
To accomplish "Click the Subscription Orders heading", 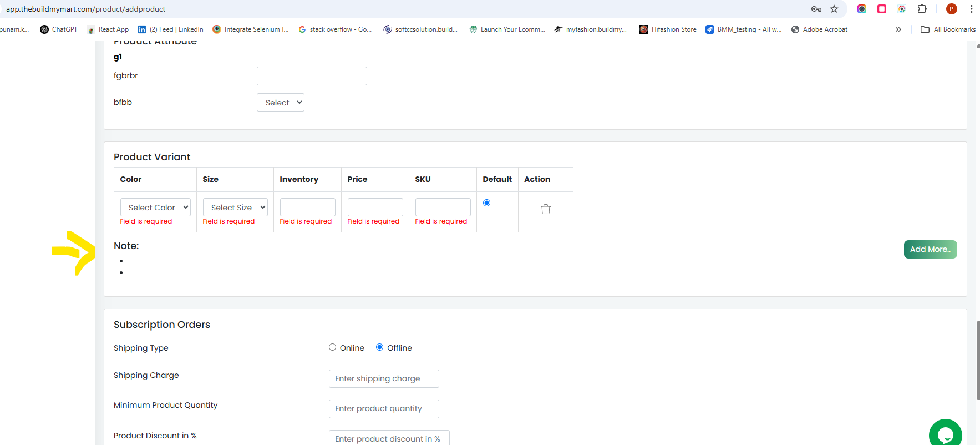I will 162,325.
